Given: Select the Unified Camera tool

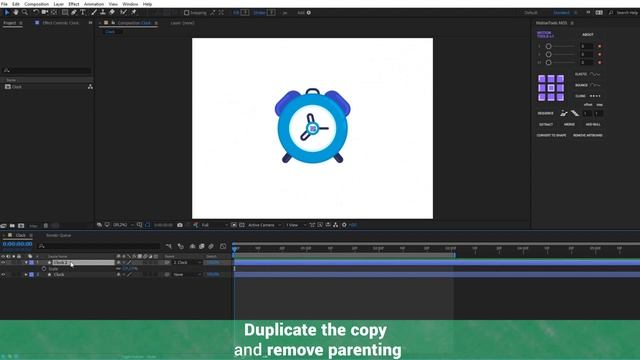Looking at the screenshot, I should [x=45, y=13].
